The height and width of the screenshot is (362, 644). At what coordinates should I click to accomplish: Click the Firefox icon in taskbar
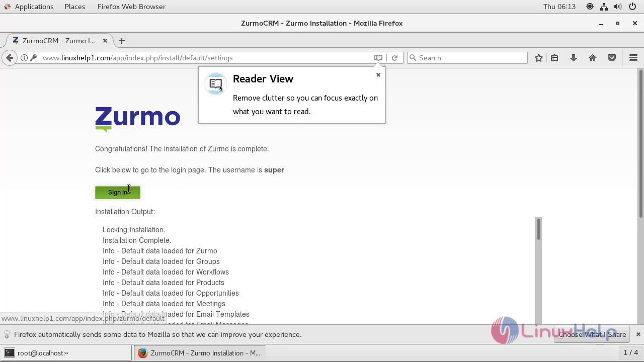coord(143,353)
